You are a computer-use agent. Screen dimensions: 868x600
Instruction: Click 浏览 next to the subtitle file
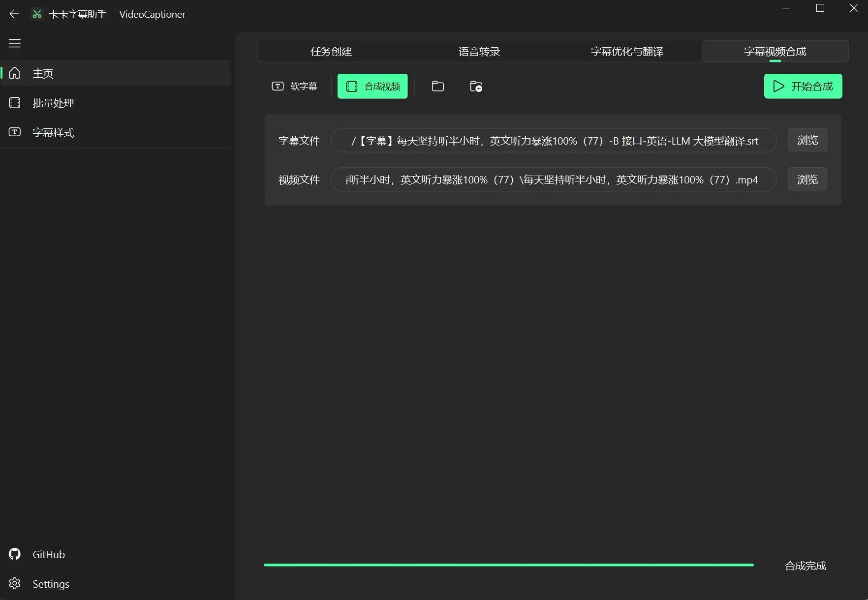click(807, 140)
